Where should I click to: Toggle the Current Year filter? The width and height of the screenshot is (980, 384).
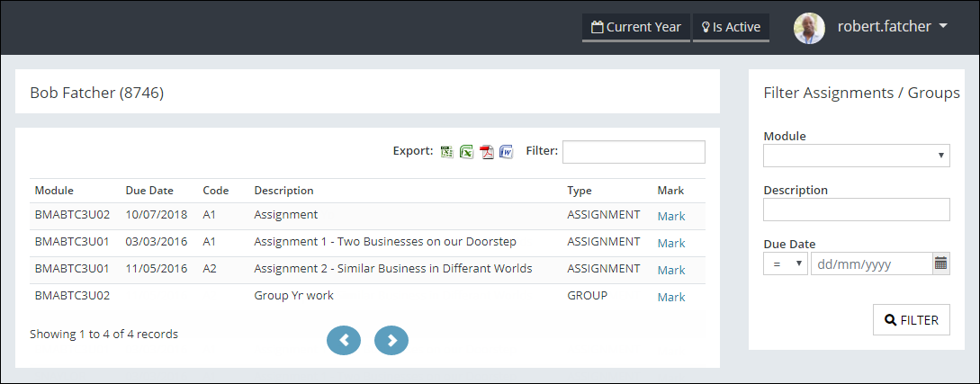pyautogui.click(x=635, y=27)
